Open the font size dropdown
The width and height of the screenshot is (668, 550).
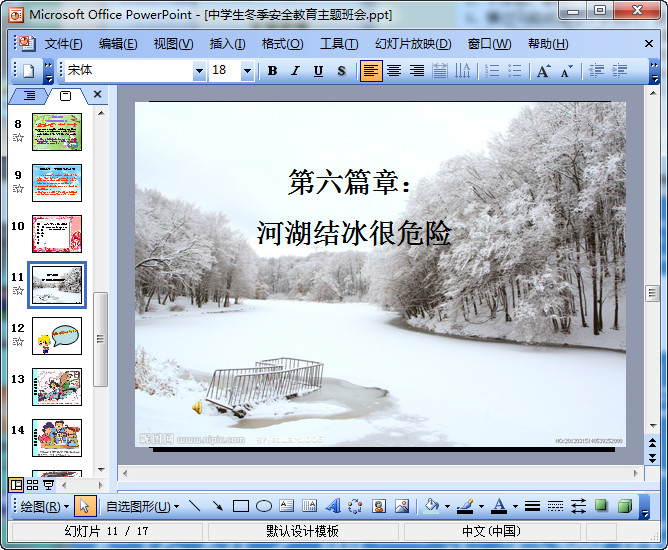coord(247,71)
